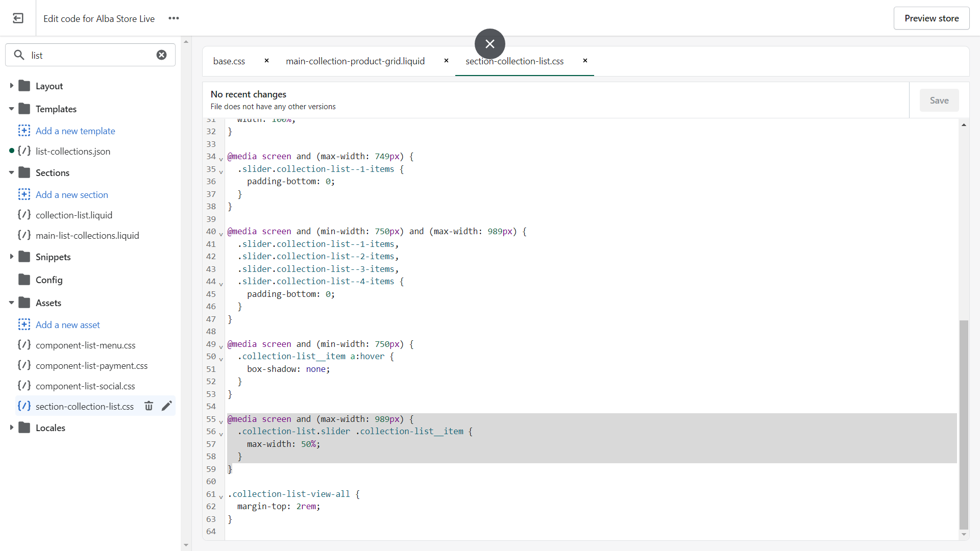The width and height of the screenshot is (980, 551).
Task: Close the main-collection-product-grid.liquid tab
Action: click(x=446, y=61)
